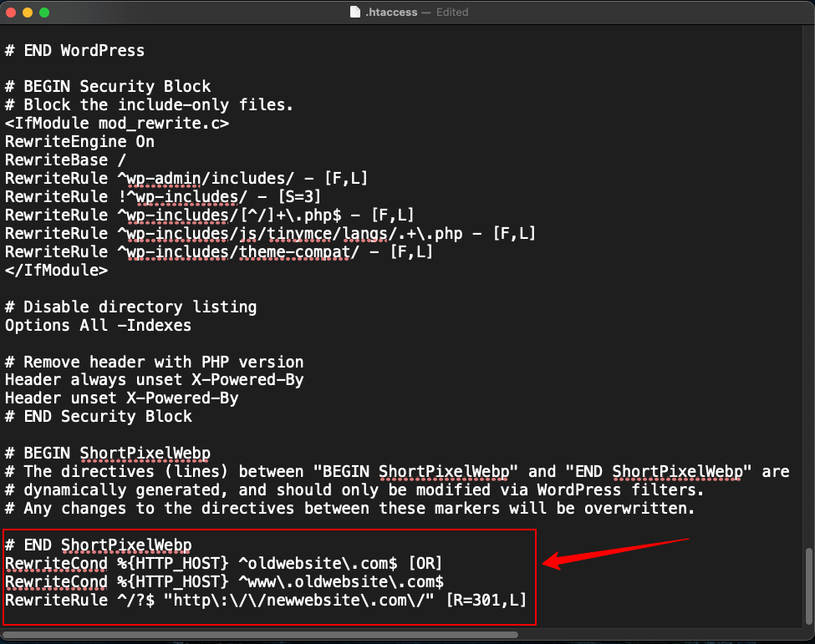Screen dimensions: 815x644
Task: Click 'Header always unset X-Powered-By' line
Action: coord(155,380)
